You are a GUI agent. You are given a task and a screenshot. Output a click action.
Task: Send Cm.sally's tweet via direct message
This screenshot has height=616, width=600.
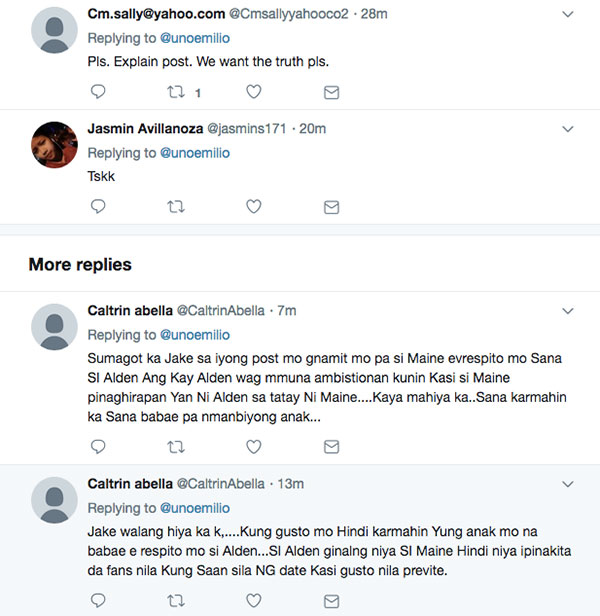331,92
